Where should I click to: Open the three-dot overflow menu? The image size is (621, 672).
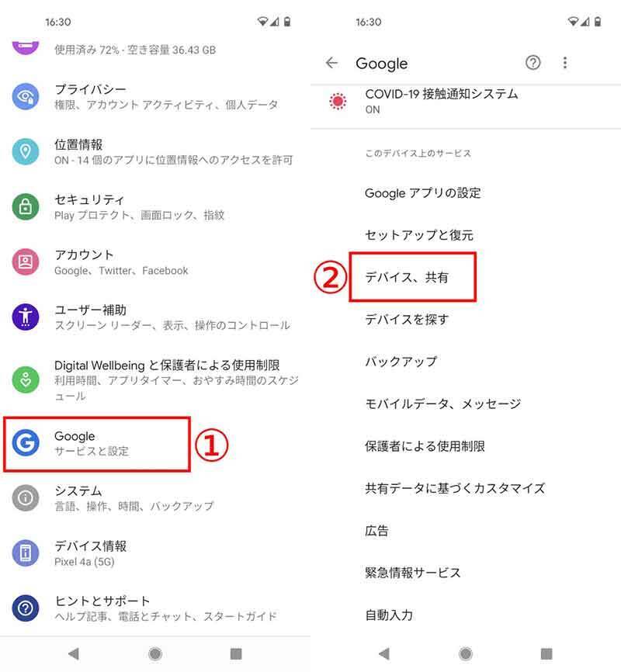click(x=565, y=63)
